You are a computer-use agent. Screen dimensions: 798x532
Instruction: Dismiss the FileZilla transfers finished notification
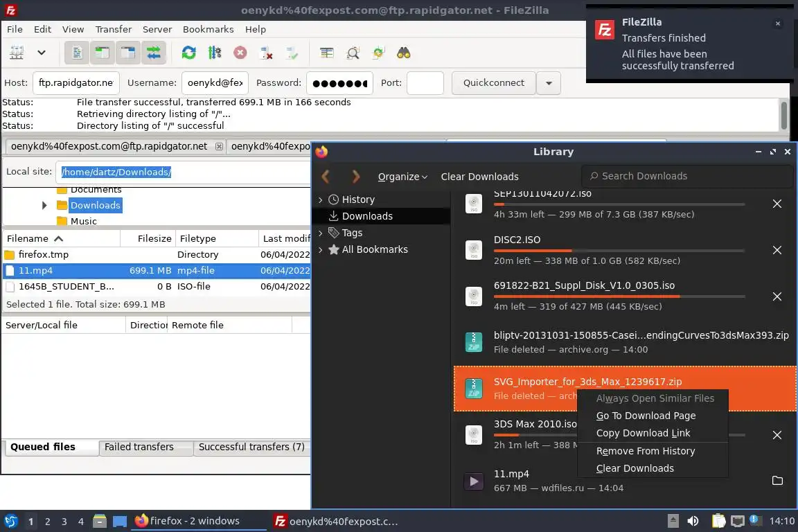[778, 24]
